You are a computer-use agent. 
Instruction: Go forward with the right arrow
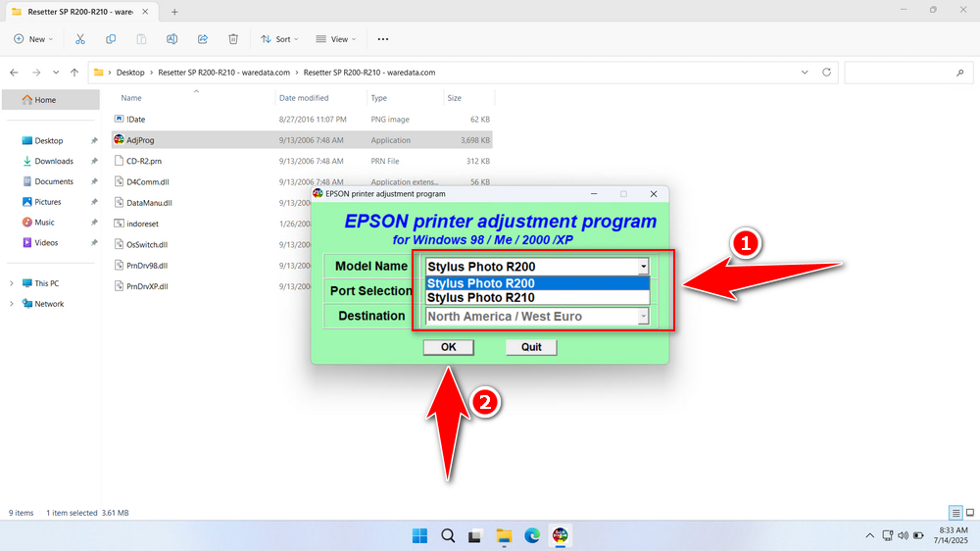tap(36, 73)
